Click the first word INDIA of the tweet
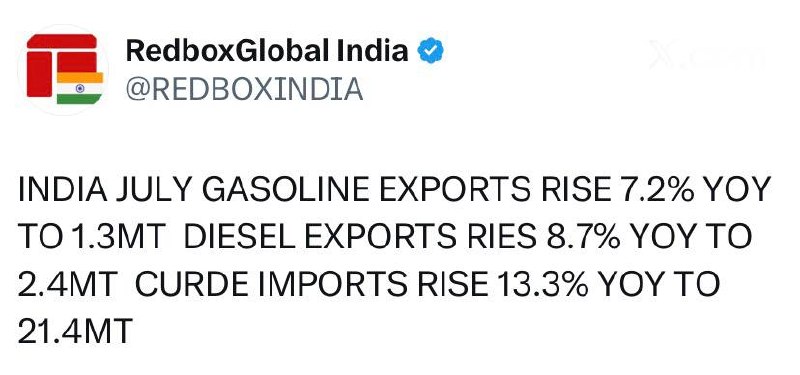The height and width of the screenshot is (375, 800). (63, 190)
